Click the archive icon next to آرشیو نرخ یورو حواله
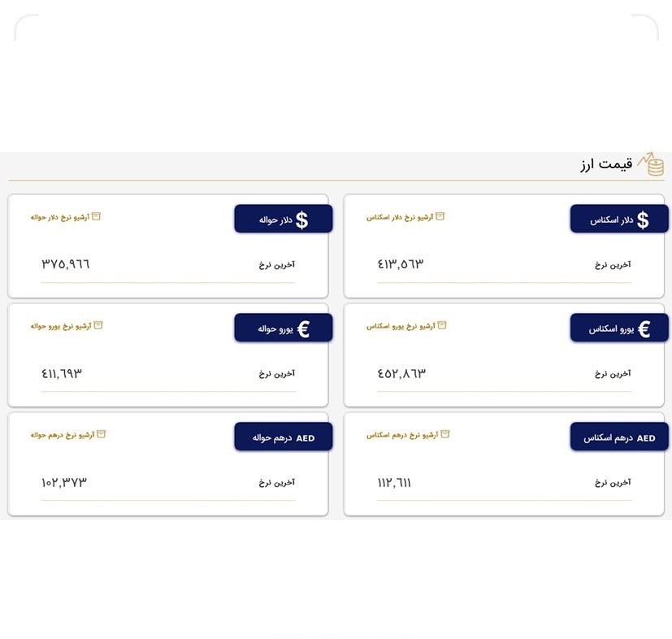Viewport: 672px width, 639px height. pyautogui.click(x=98, y=325)
